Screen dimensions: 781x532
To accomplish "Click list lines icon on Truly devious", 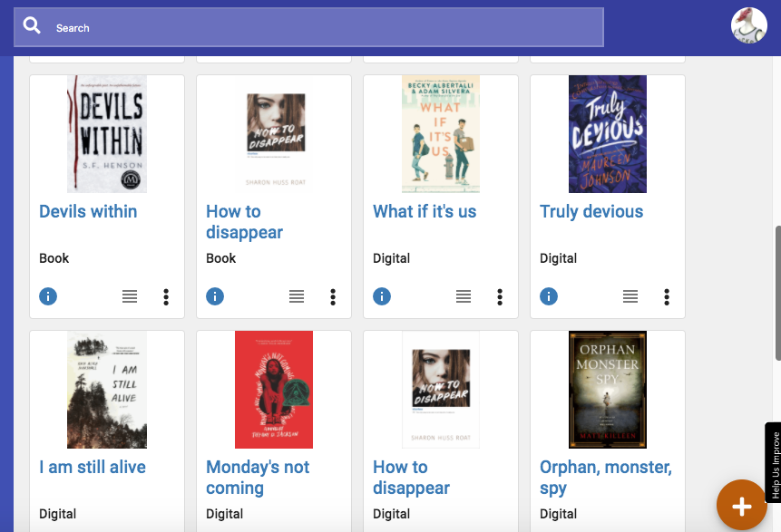I will (x=630, y=296).
